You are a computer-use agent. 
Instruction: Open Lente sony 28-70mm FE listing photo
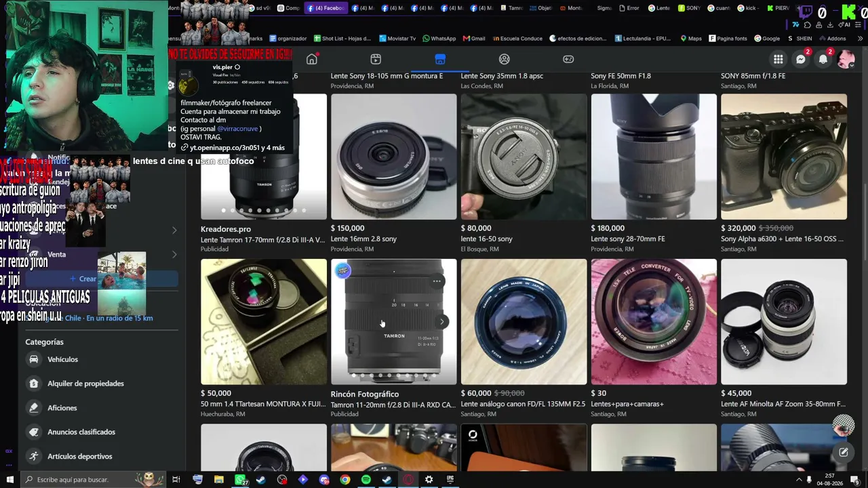pos(654,157)
